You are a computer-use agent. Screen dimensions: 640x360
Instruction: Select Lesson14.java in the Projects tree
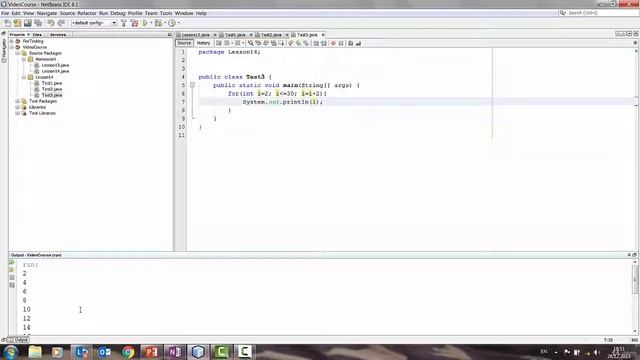pyautogui.click(x=55, y=71)
